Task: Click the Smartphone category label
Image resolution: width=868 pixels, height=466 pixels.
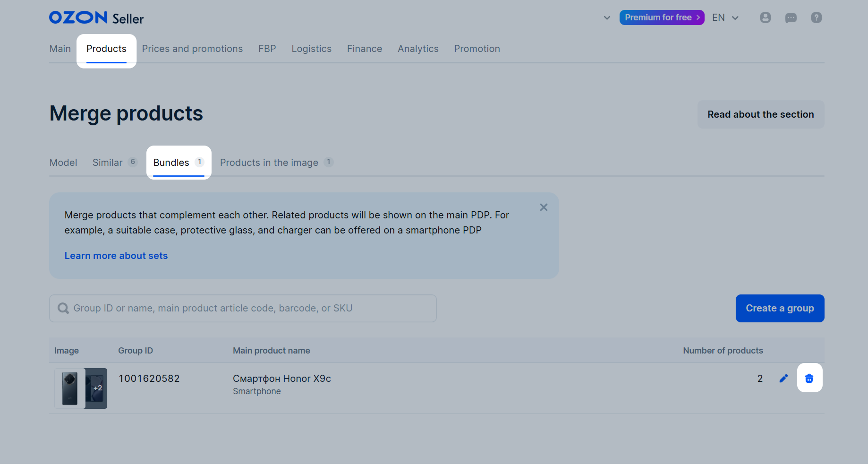Action: (x=257, y=391)
